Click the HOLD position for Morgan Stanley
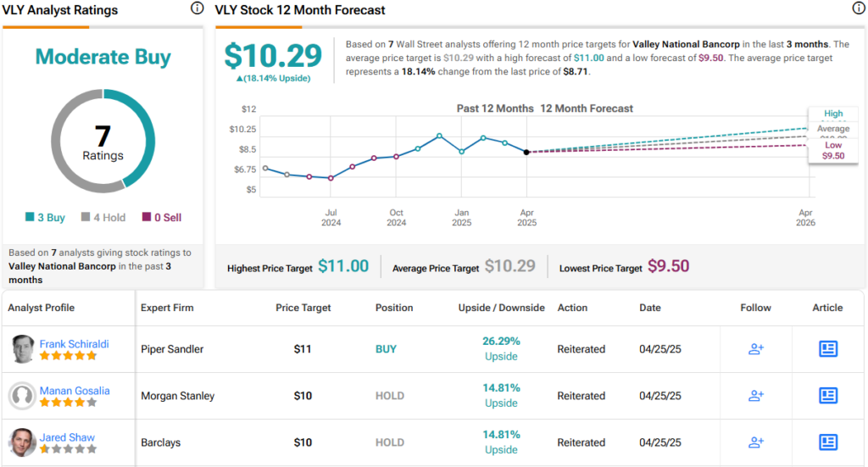This screenshot has height=467, width=868. 390,396
